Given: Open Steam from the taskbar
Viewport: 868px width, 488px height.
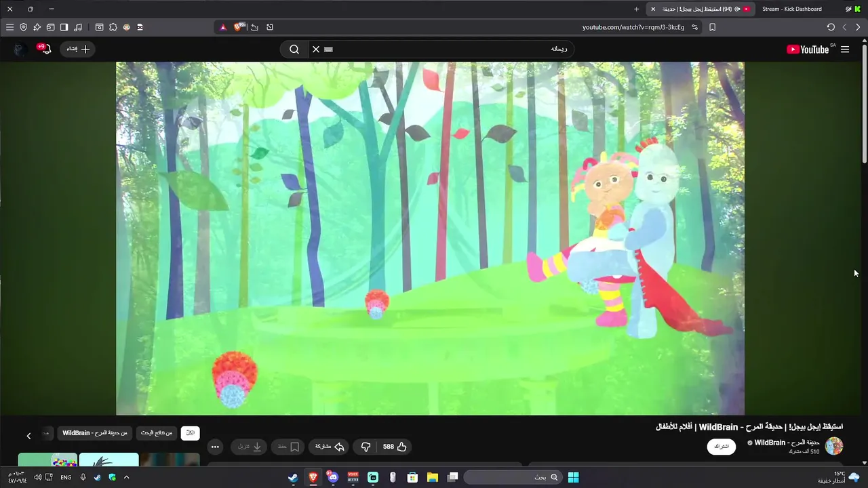Looking at the screenshot, I should point(293,477).
